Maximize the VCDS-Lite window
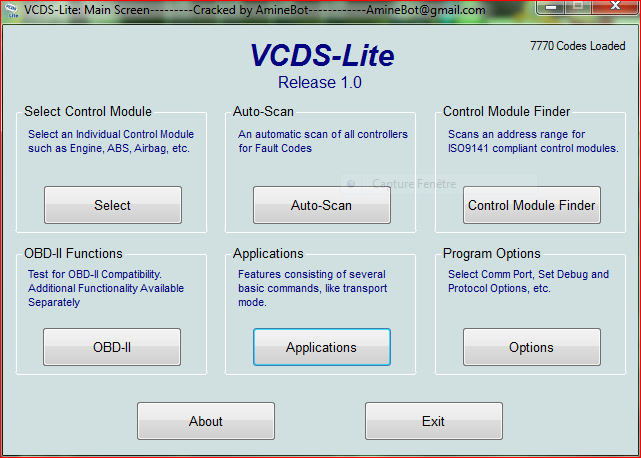The image size is (641, 458). click(578, 7)
